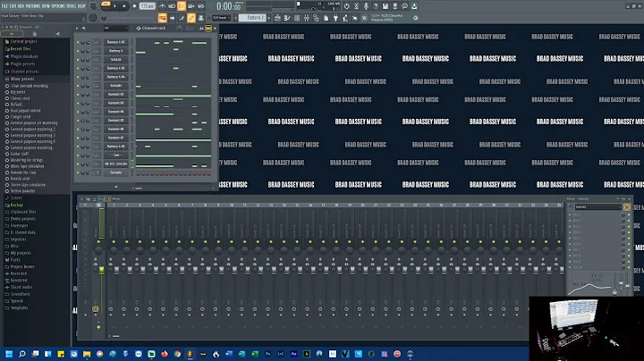Image resolution: width=644 pixels, height=361 pixels.
Task: Click the add channel plus button
Action: point(116,187)
